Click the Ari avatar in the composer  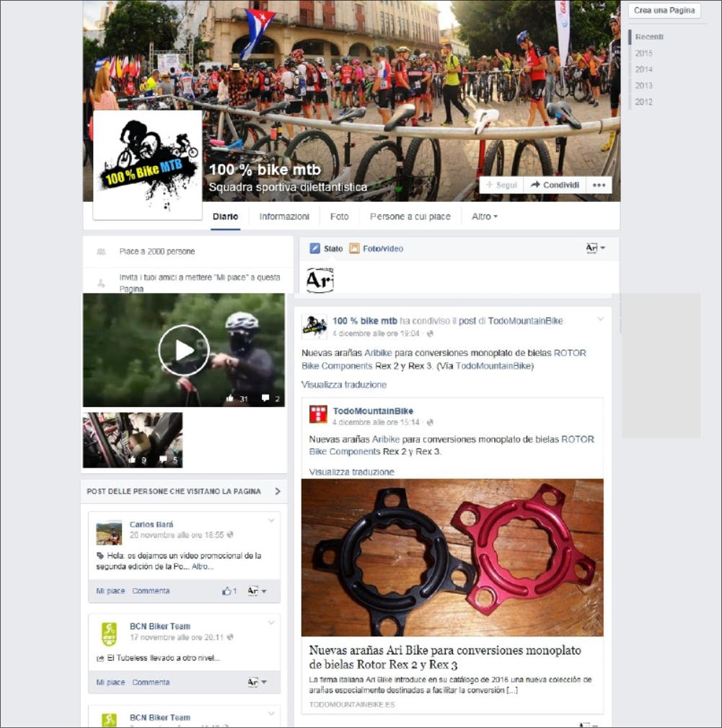[x=320, y=280]
